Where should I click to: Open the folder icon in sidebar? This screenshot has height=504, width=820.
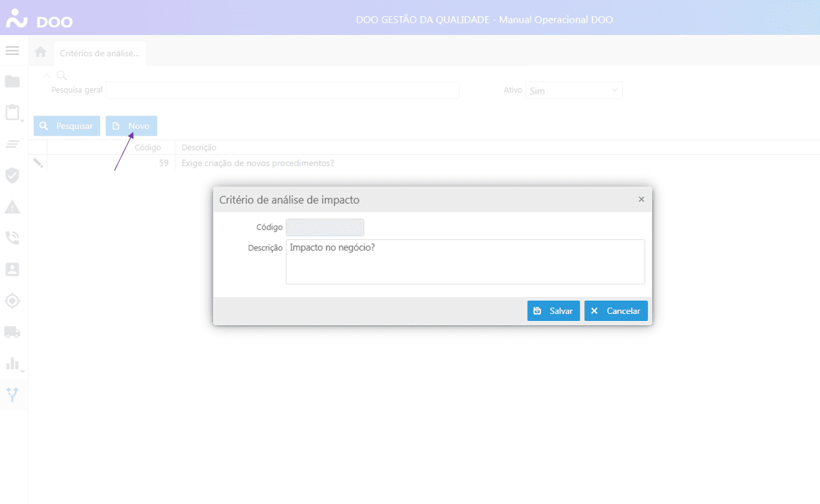tap(12, 82)
